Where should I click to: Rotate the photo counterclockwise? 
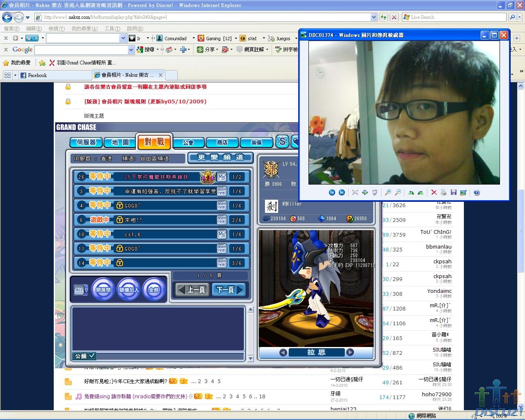click(420, 192)
